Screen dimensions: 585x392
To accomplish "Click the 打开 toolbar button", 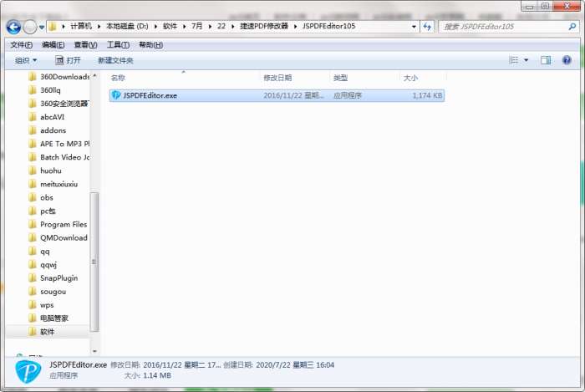I will (x=68, y=60).
